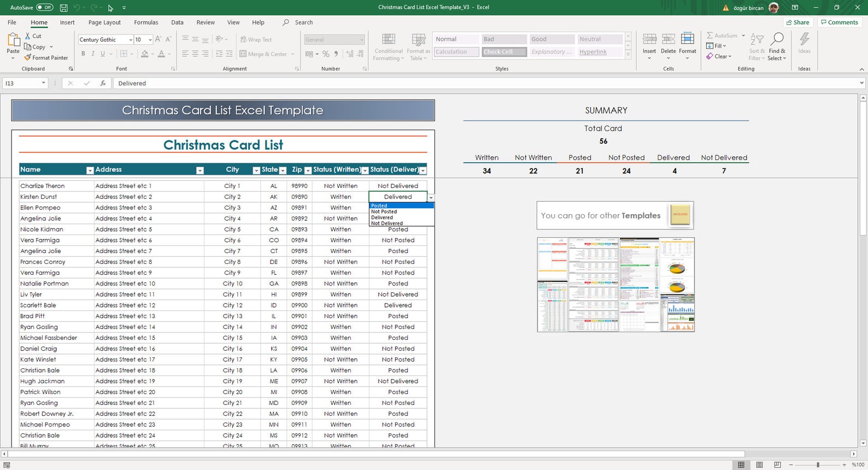Apply the Good cell style
This screenshot has width=868, height=470.
(552, 39)
